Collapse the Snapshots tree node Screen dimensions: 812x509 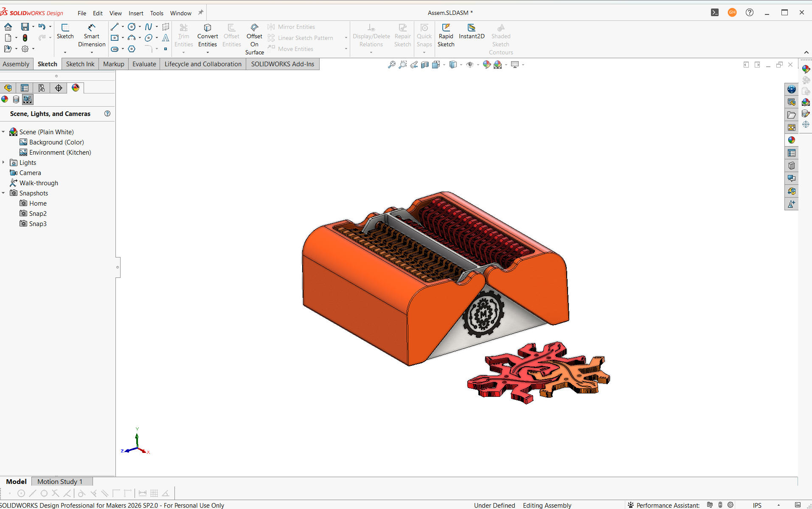tap(3, 193)
